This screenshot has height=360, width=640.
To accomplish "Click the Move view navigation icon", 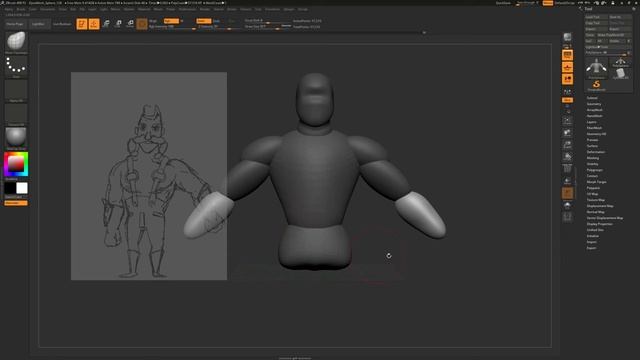I will click(x=567, y=133).
